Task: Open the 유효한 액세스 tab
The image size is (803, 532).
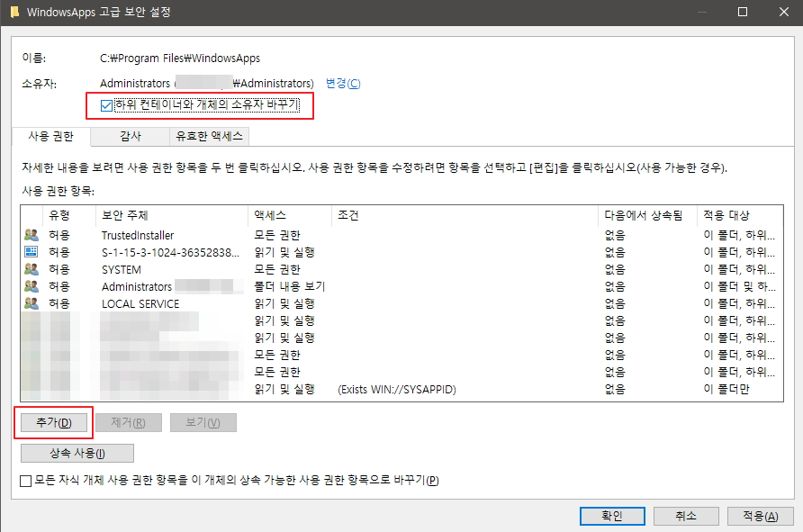Action: [x=209, y=136]
